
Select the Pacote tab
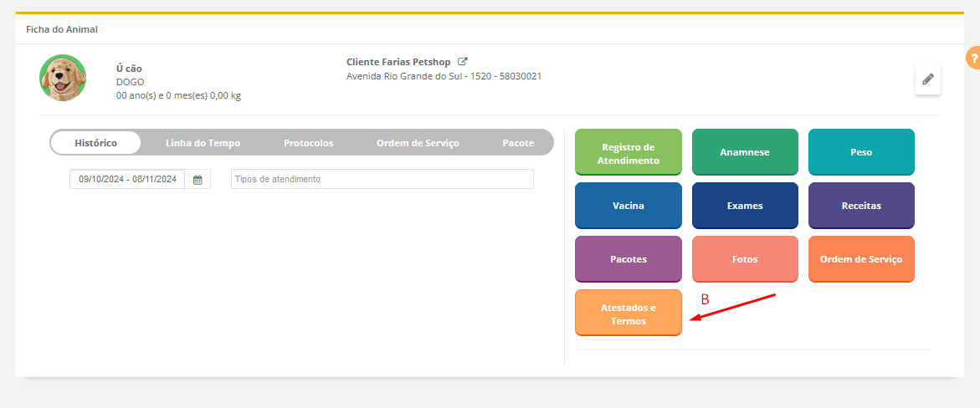coord(518,143)
